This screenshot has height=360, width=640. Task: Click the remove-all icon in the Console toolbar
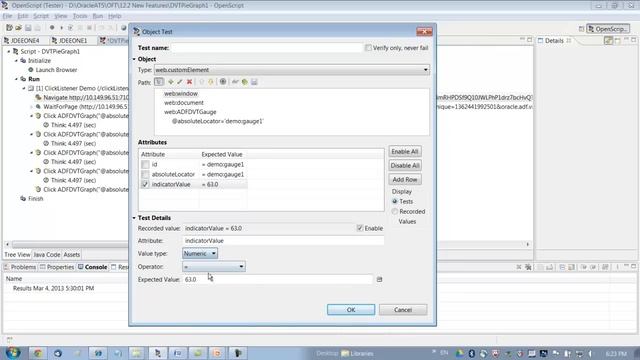pos(528,267)
